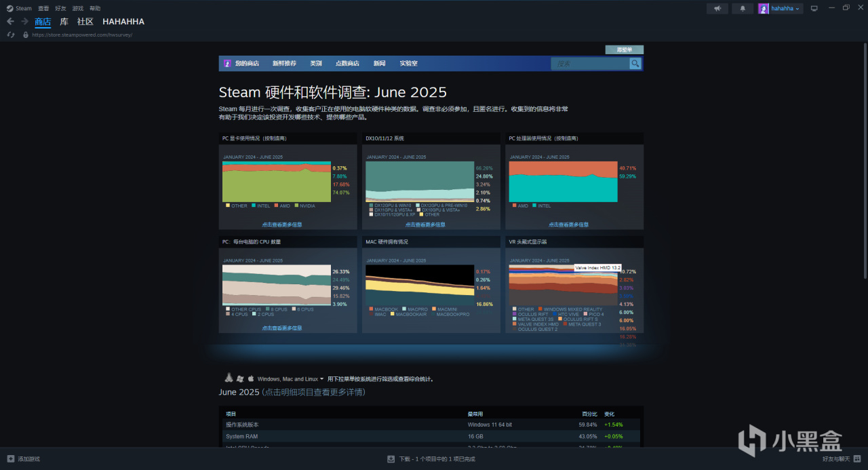868x470 pixels.
Task: Click more info link under PC 显卡使用情况
Action: (282, 224)
